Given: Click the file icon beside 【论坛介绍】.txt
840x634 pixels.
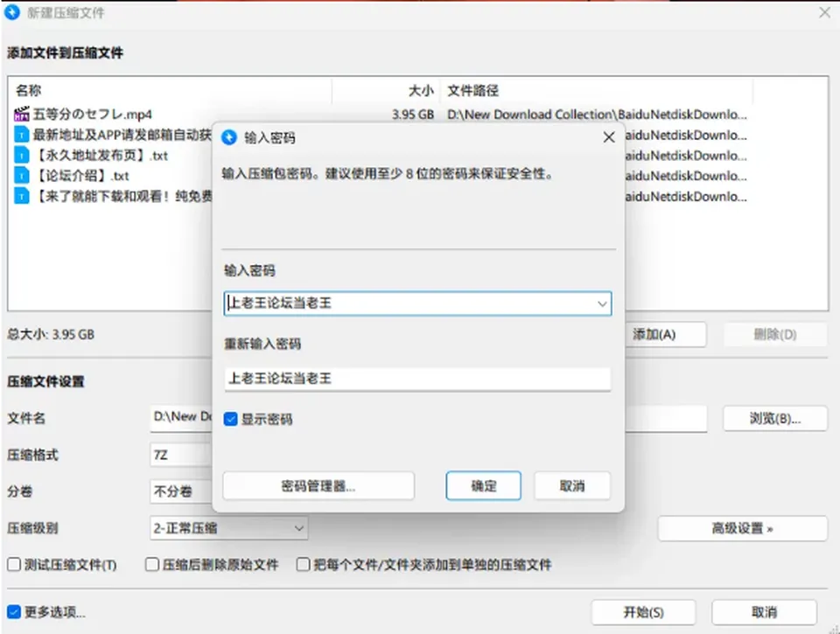Looking at the screenshot, I should [21, 176].
